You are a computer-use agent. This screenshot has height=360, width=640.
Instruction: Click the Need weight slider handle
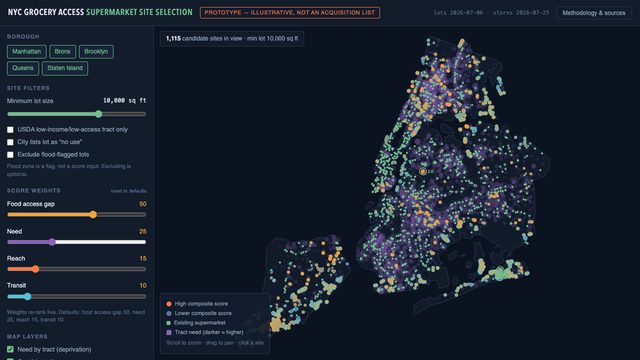(x=52, y=242)
